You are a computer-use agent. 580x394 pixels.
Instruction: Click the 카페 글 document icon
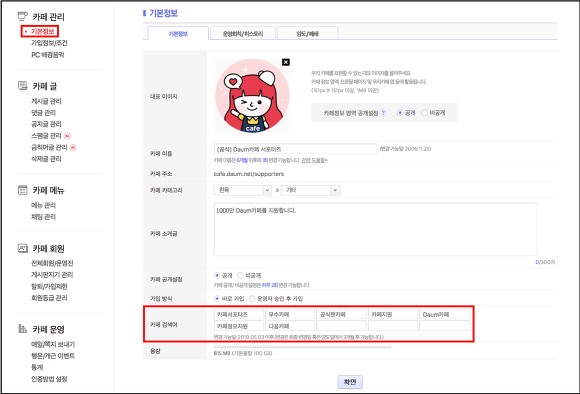23,86
